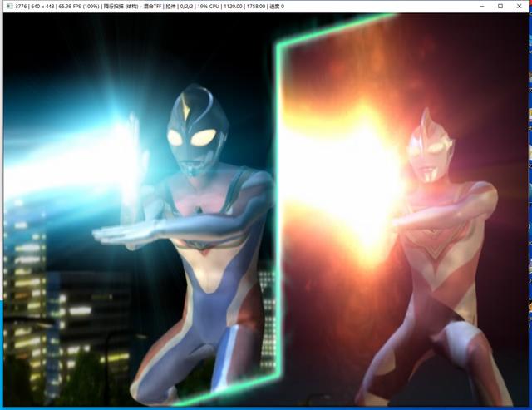The image size is (532, 410).
Task: Maximize the emulator game window
Action: click(x=500, y=6)
